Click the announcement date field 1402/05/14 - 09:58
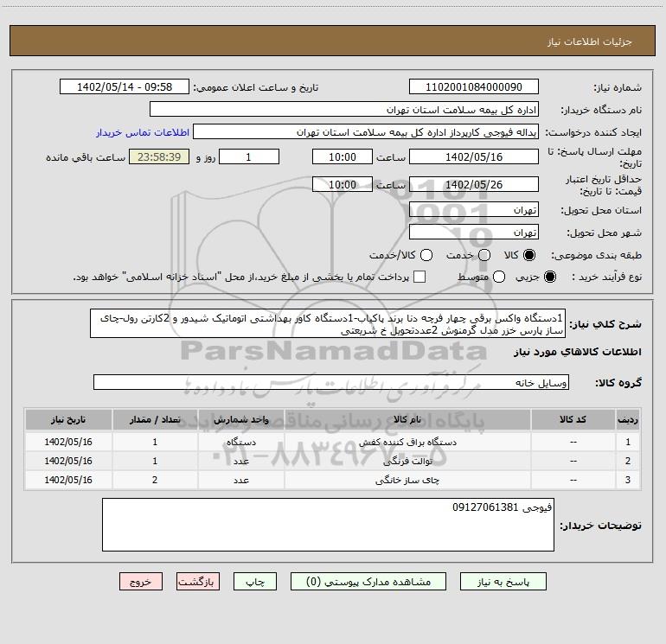This screenshot has width=666, height=644. pyautogui.click(x=125, y=87)
